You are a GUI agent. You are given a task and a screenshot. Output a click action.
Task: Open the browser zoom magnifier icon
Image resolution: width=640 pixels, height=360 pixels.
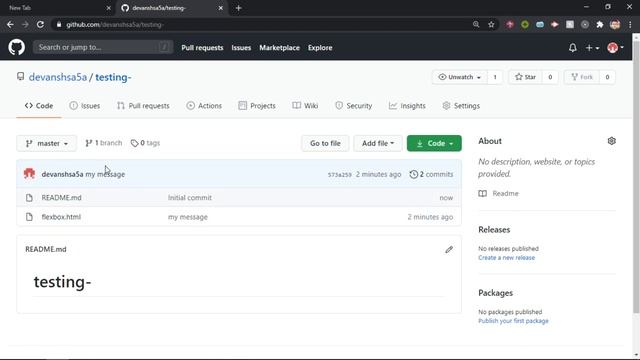[x=476, y=24]
